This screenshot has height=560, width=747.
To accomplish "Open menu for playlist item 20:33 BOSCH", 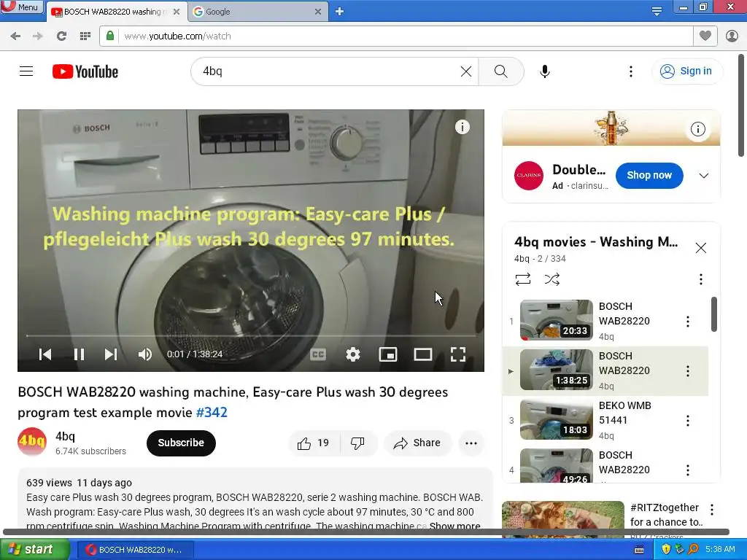I will 687,322.
